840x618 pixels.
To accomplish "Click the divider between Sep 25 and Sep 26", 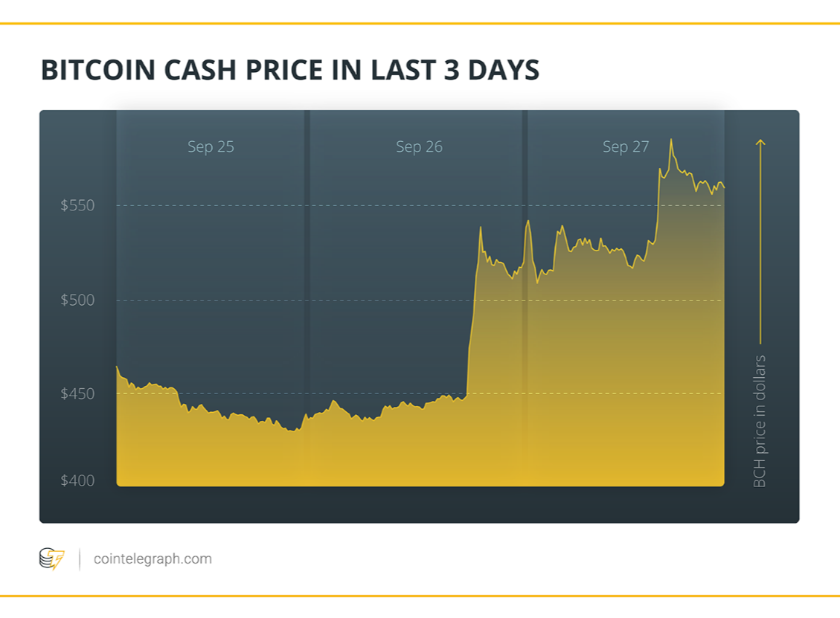I will point(307,298).
